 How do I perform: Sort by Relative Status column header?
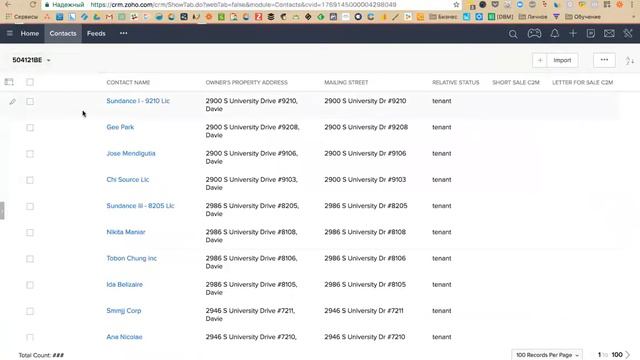click(456, 82)
